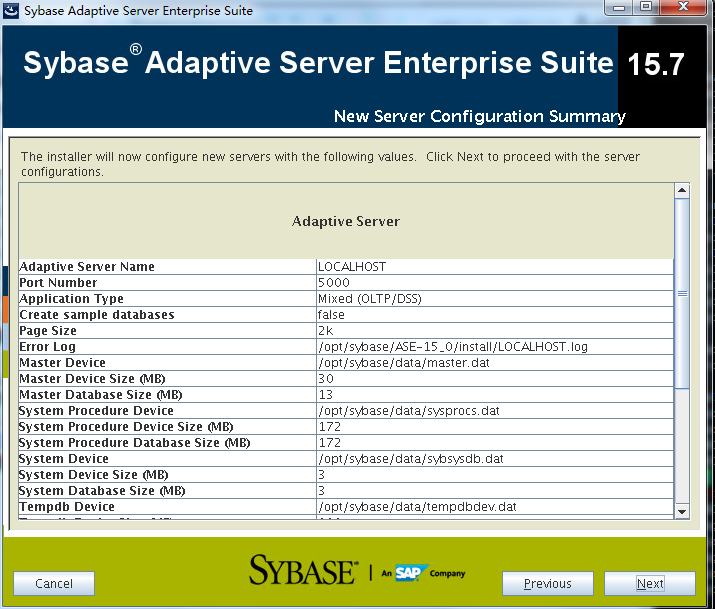Select the Create sample databases false value
The height and width of the screenshot is (609, 715).
(331, 315)
